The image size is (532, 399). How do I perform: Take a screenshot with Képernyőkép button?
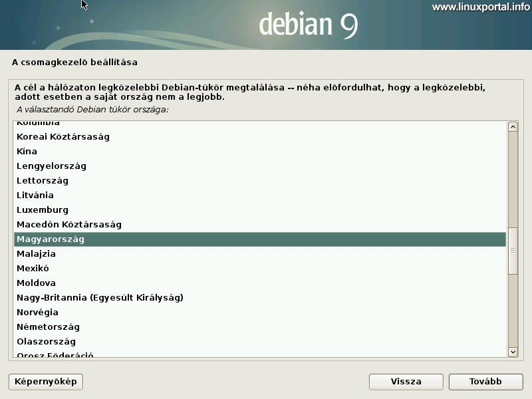(46, 382)
